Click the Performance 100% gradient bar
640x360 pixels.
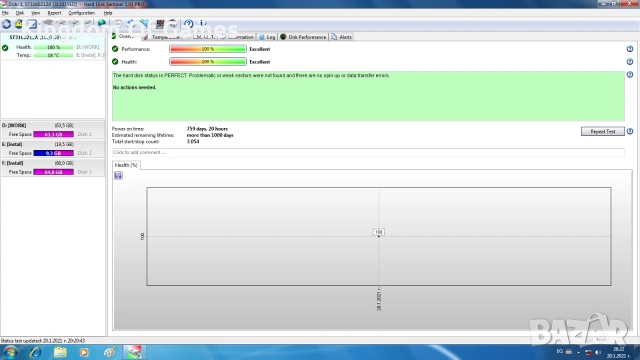208,49
